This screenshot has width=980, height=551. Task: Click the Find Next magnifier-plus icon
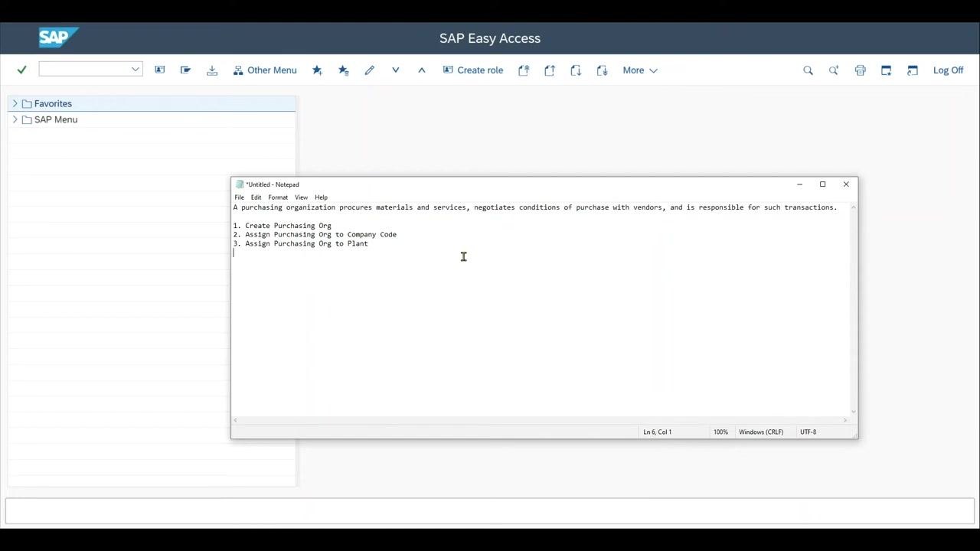point(834,70)
